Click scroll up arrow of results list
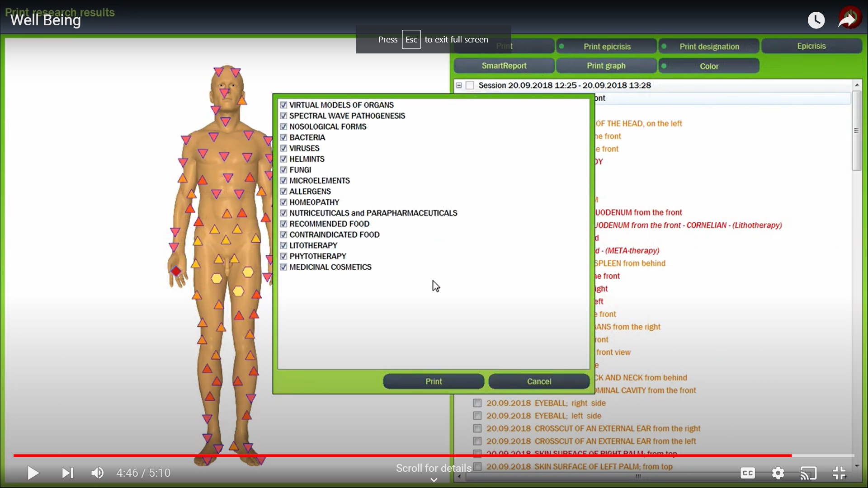Viewport: 868px width, 488px height. point(857,85)
